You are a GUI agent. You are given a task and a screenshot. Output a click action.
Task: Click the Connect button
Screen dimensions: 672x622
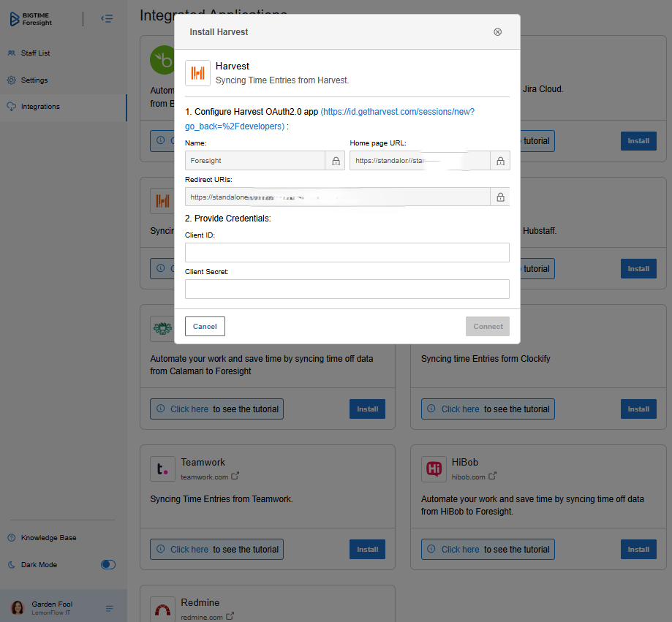point(488,327)
